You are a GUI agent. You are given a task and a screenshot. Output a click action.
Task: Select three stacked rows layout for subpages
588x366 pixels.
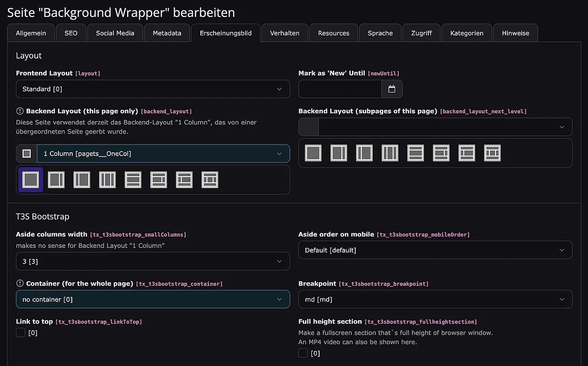click(x=416, y=153)
